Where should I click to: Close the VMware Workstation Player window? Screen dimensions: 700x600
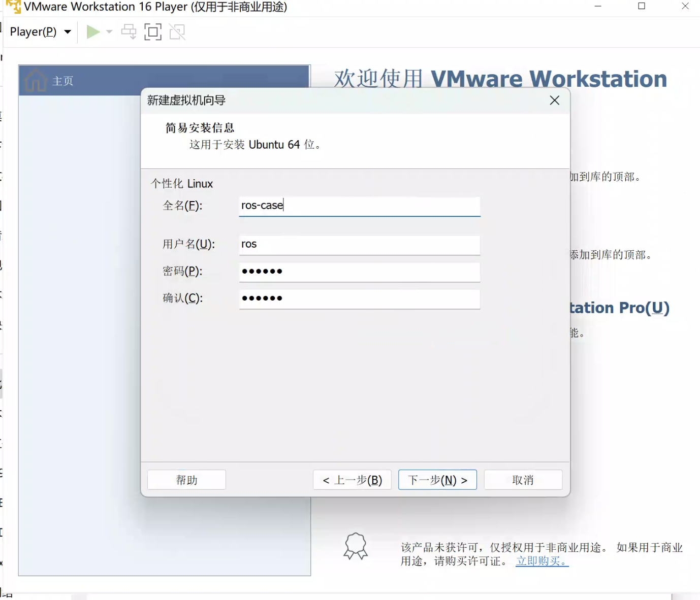685,6
